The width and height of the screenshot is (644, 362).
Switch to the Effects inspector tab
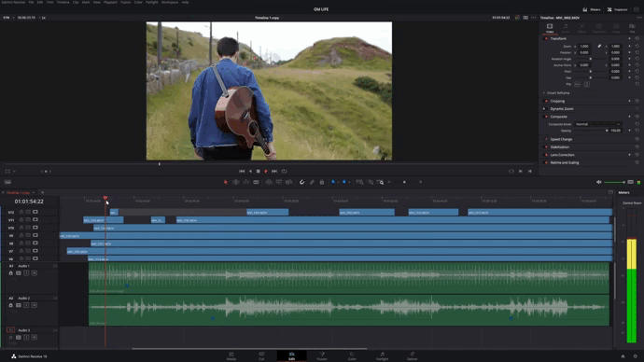click(582, 28)
